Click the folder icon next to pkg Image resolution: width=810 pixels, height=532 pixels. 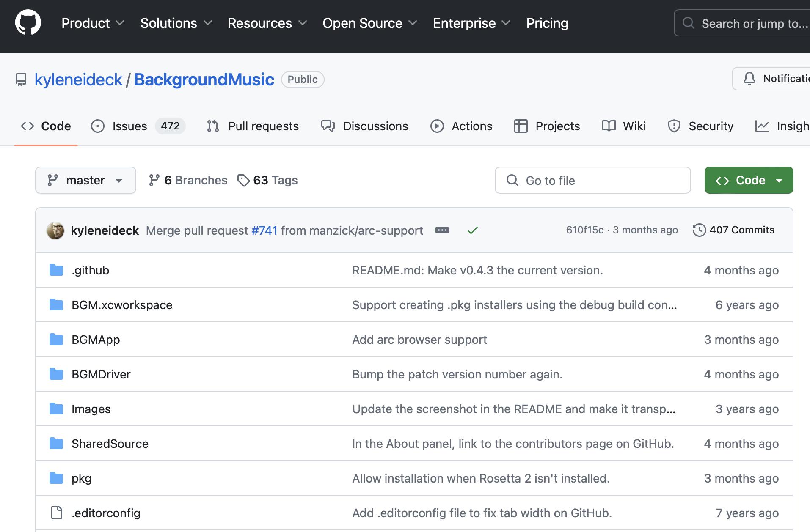coord(56,478)
